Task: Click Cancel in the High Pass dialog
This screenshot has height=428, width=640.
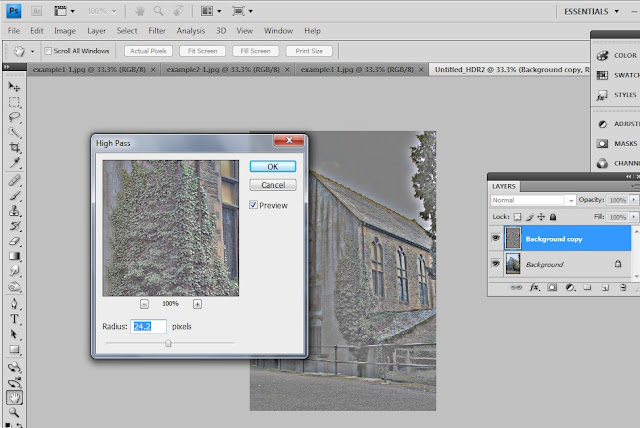Action: click(x=273, y=185)
